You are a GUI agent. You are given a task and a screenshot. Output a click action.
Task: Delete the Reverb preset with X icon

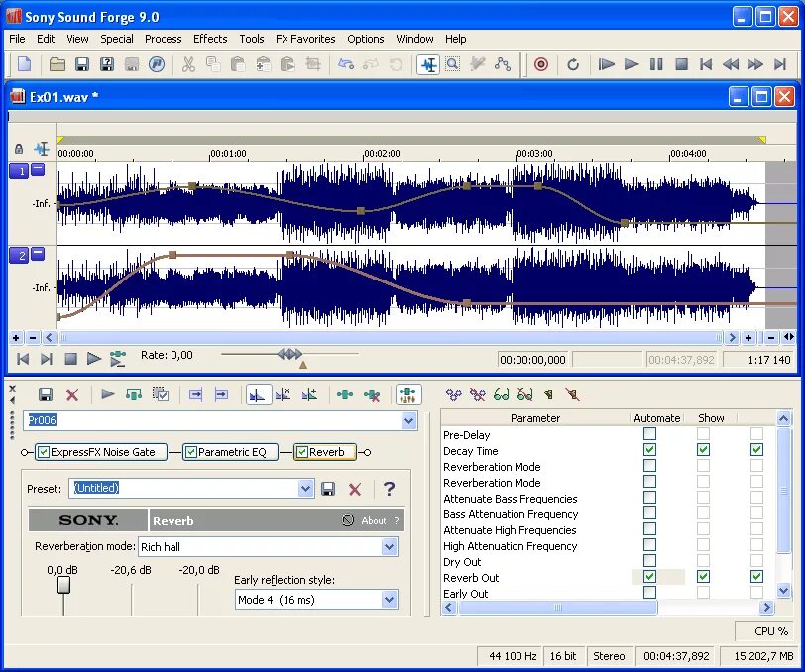point(355,489)
